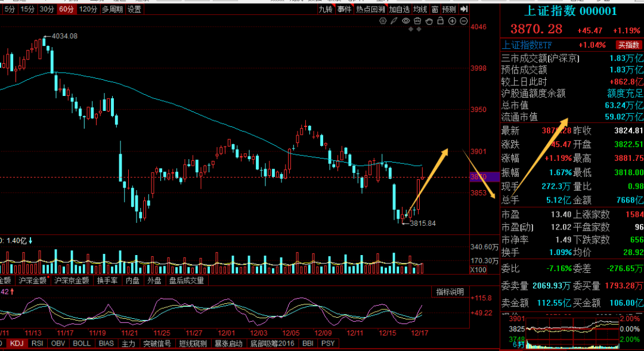Image resolution: width=644 pixels, height=351 pixels.
Task: Toggle chart visibility eye icon
Action: [x=406, y=21]
